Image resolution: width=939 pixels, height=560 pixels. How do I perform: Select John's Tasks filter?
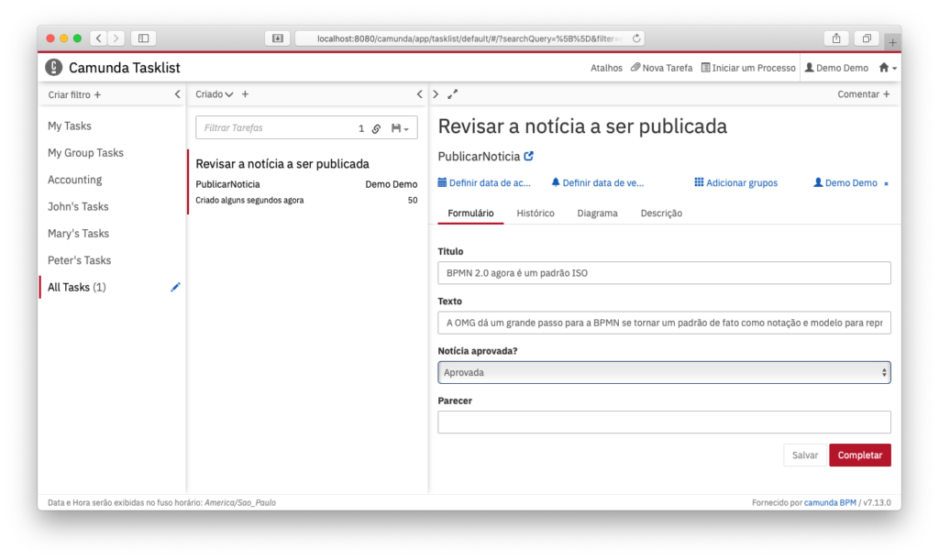[x=78, y=206]
